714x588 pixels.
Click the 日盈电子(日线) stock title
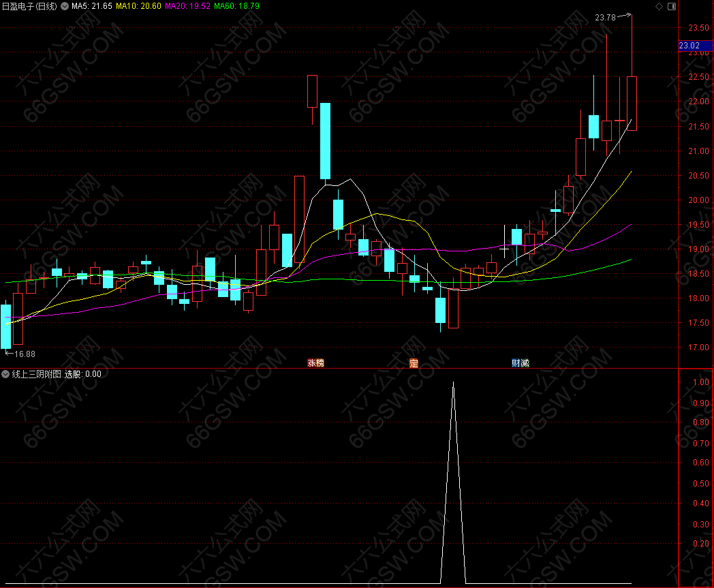tap(29, 6)
